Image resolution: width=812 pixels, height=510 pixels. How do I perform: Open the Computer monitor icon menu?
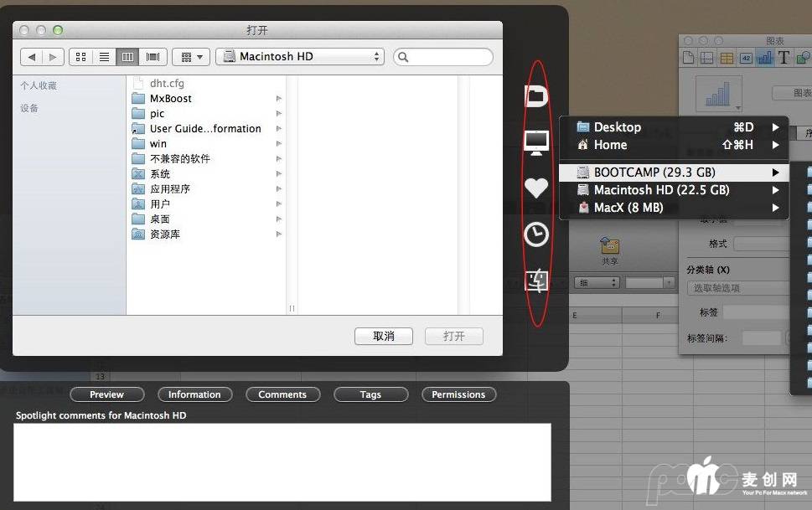click(x=536, y=142)
